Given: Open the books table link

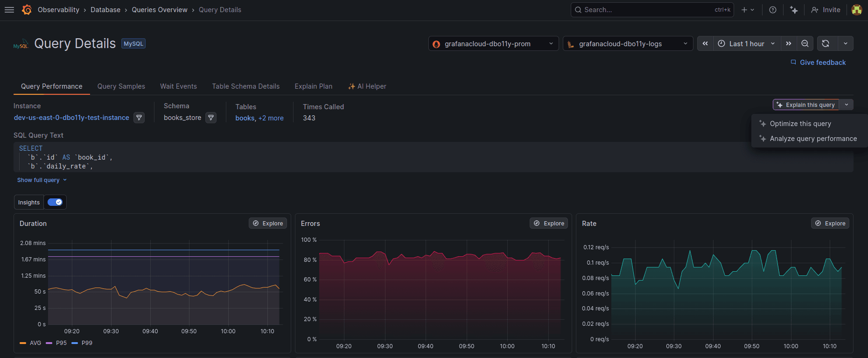Looking at the screenshot, I should coord(245,118).
